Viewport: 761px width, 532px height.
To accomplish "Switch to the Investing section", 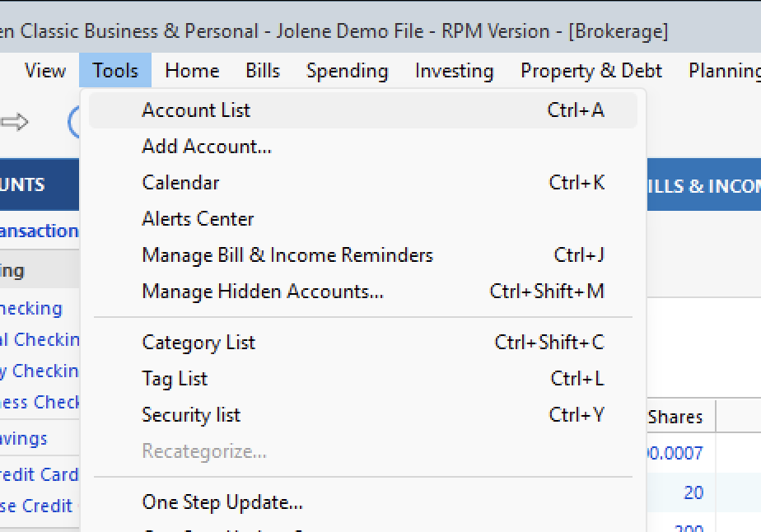I will (x=454, y=71).
